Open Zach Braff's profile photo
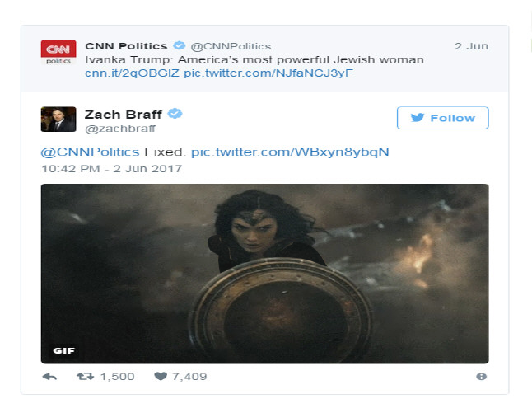The image size is (532, 408). click(58, 120)
